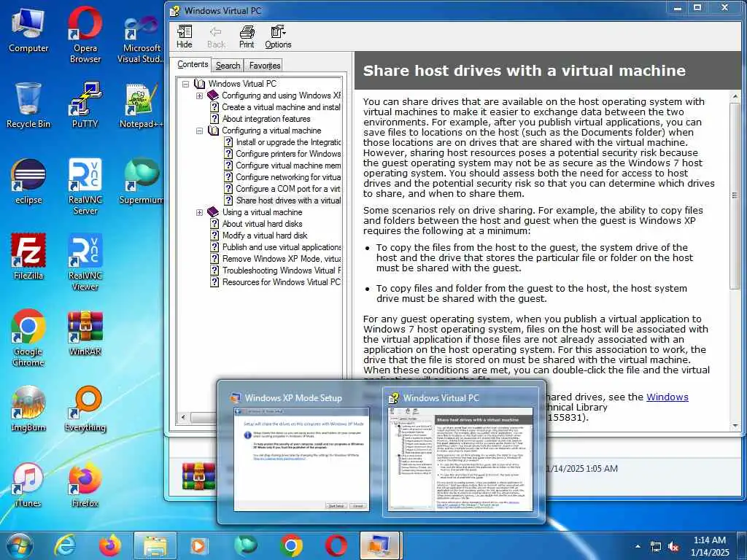Open Internet Explorer from the taskbar

64,545
